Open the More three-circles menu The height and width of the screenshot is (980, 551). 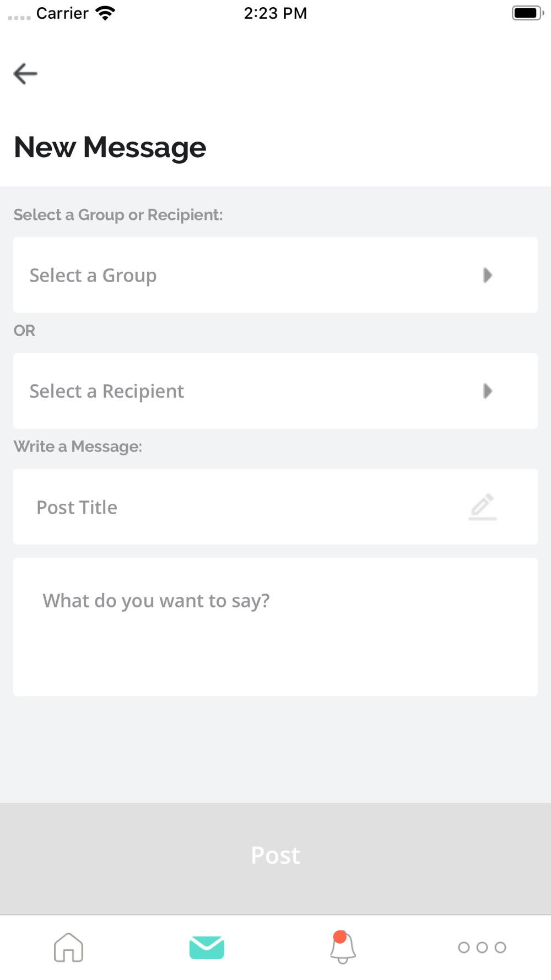point(482,947)
